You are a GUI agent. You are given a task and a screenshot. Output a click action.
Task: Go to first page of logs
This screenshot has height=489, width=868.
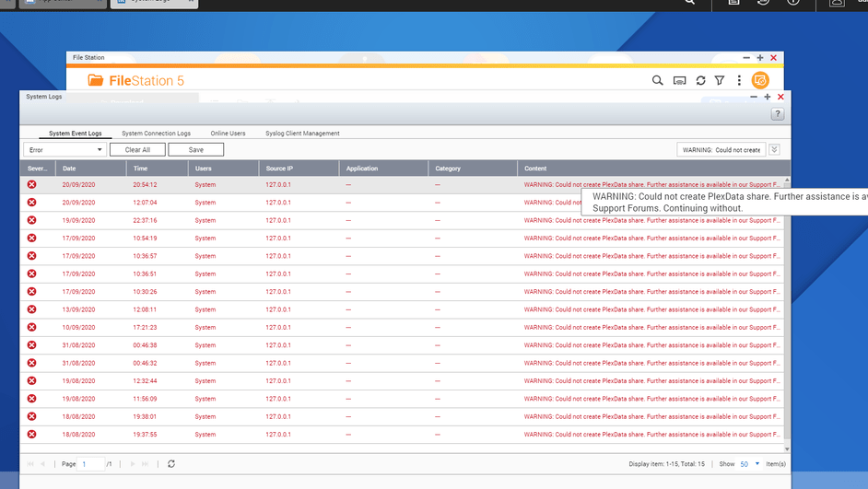[30, 463]
